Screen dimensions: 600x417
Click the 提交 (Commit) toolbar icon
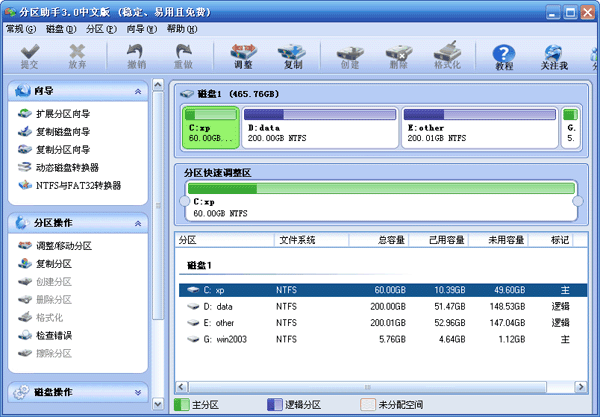(x=30, y=56)
